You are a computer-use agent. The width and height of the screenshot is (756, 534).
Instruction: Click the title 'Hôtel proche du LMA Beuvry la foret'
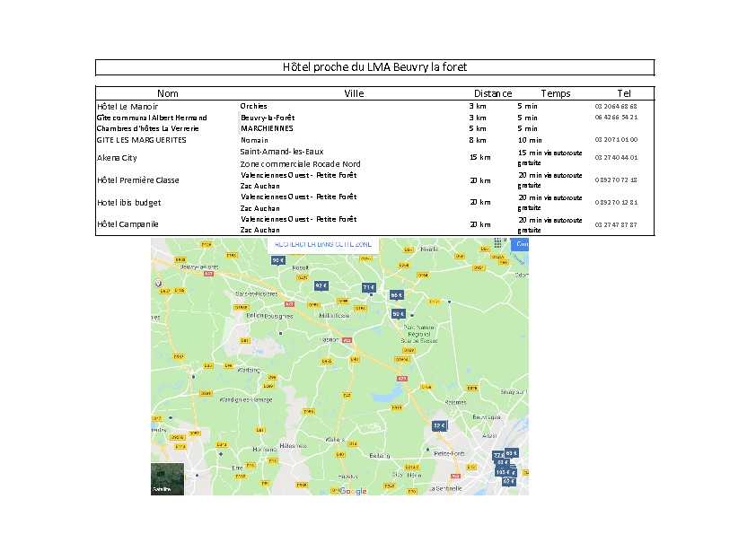374,67
